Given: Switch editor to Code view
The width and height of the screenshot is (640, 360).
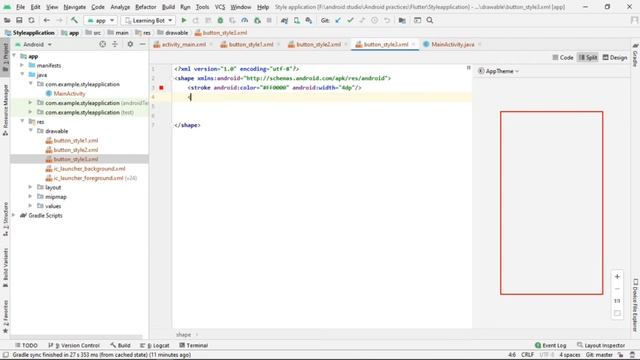Looking at the screenshot, I should tap(563, 58).
